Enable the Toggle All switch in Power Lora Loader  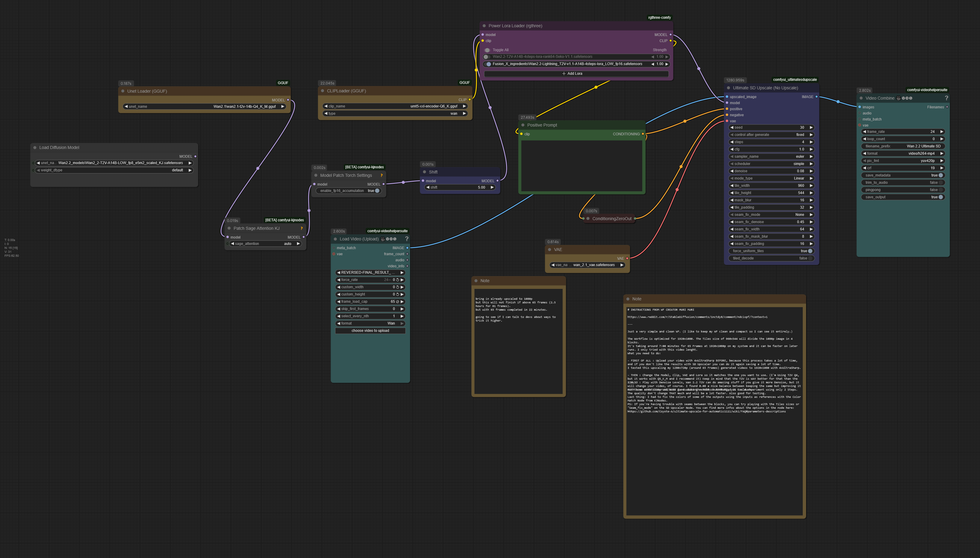click(487, 50)
